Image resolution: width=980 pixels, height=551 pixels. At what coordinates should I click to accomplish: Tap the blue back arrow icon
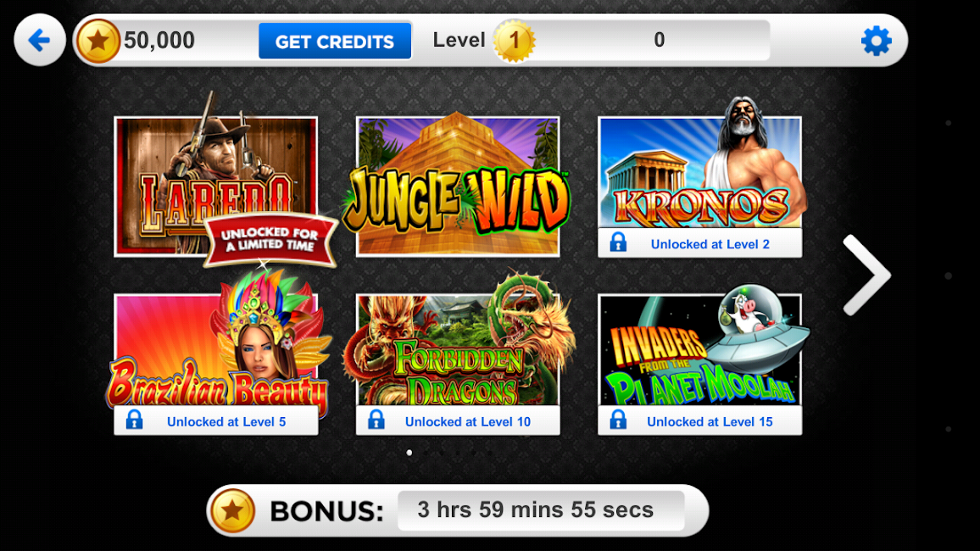coord(39,41)
